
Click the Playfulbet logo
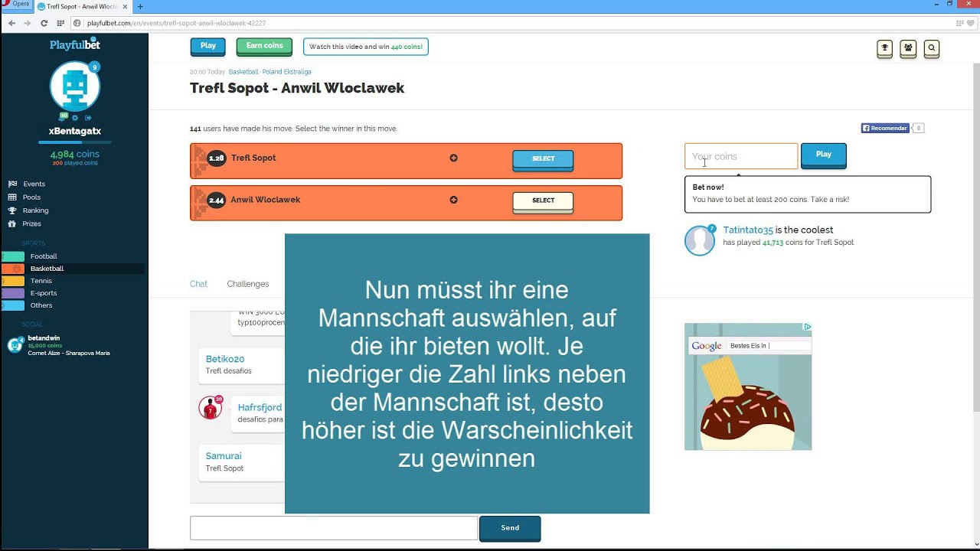pyautogui.click(x=74, y=45)
